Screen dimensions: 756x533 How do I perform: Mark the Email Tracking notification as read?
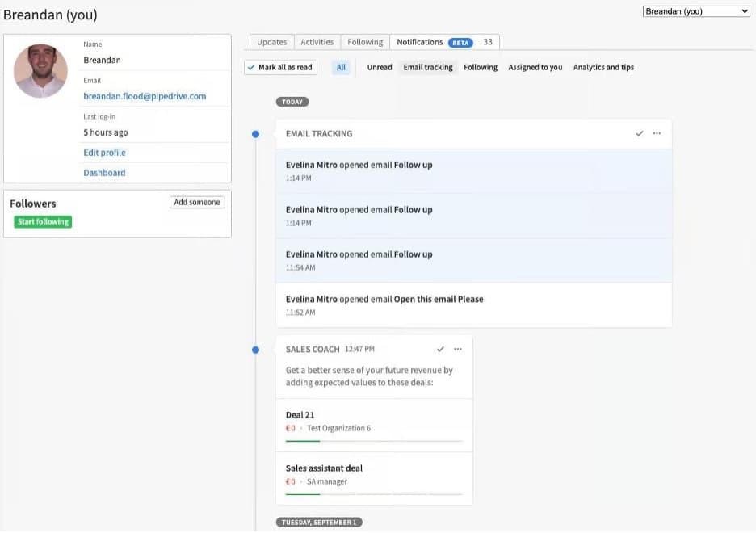(639, 133)
